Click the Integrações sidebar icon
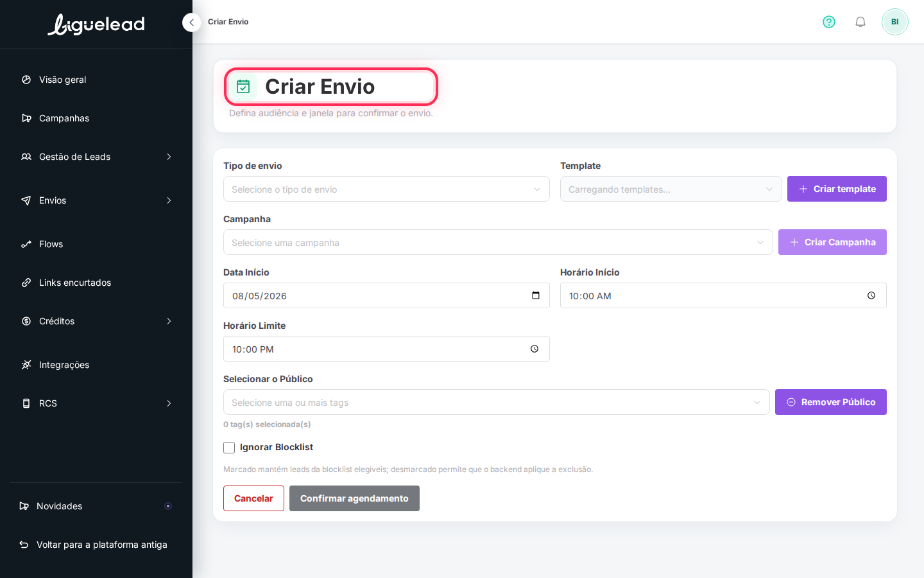The image size is (924, 578). 26,365
